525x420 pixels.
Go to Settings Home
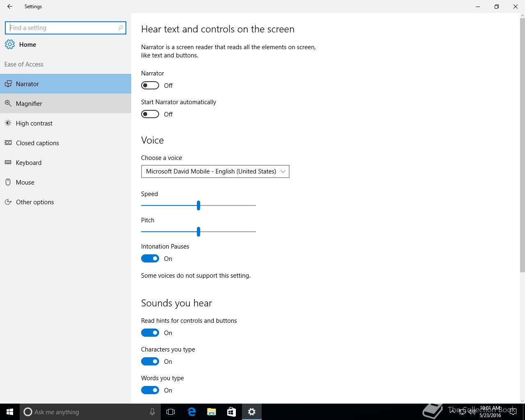tap(66, 44)
